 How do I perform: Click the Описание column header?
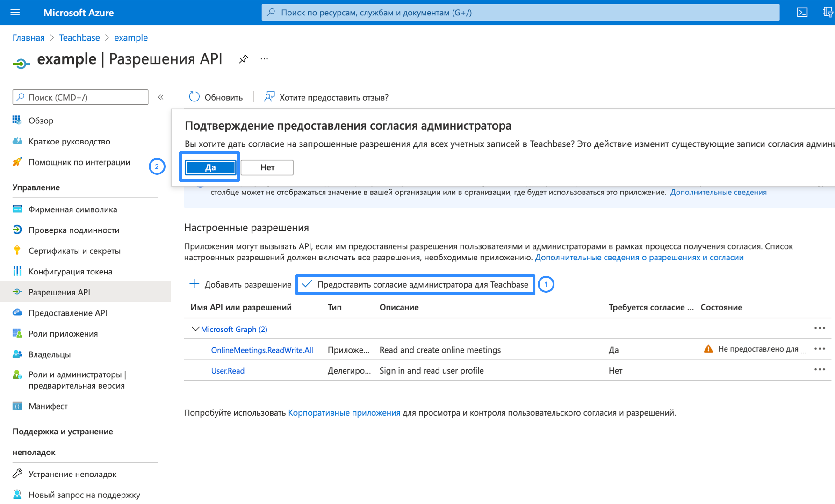click(x=399, y=307)
